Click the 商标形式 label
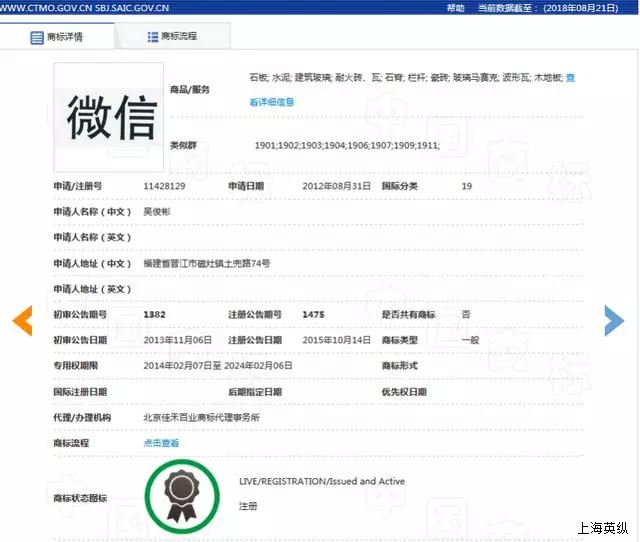 [400, 366]
